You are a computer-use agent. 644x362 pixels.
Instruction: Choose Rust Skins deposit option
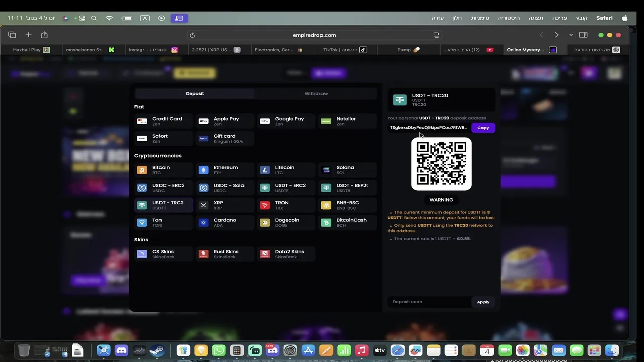[225, 254]
